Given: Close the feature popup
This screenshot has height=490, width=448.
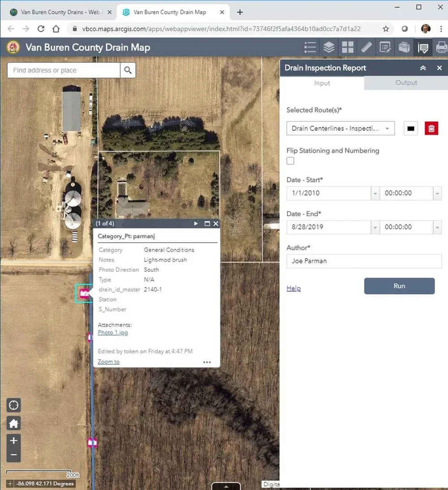Looking at the screenshot, I should tap(216, 224).
